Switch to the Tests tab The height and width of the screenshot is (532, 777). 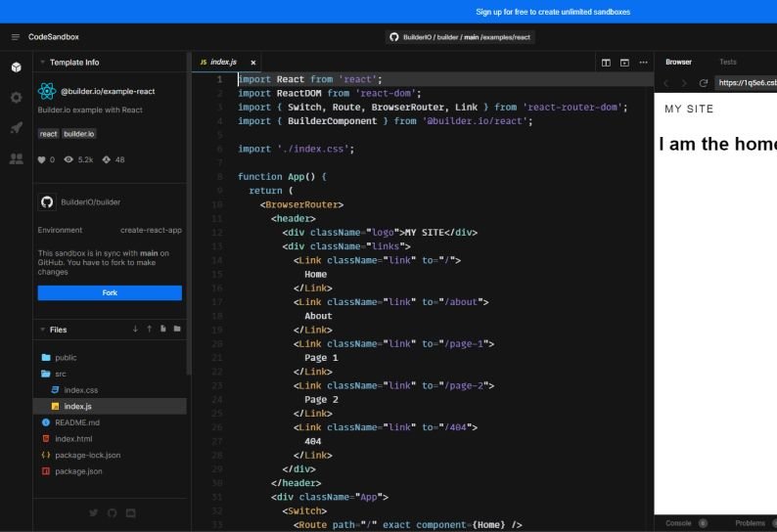pos(728,62)
